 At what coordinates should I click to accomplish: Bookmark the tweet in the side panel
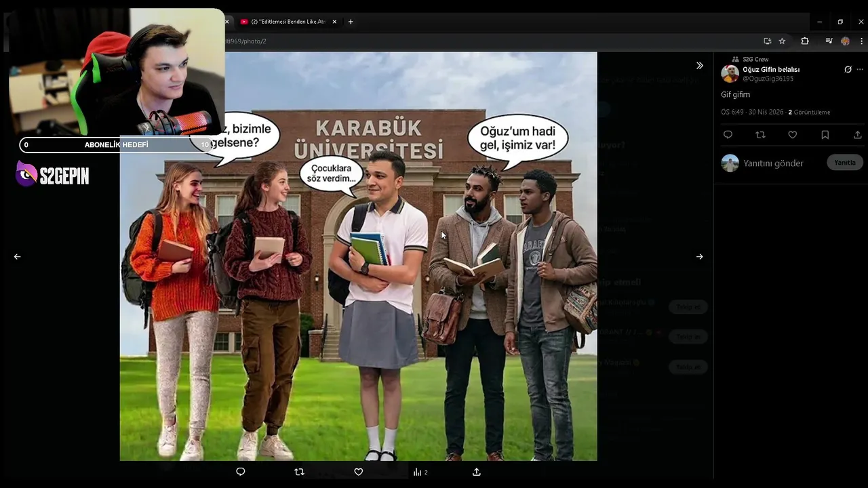click(x=825, y=135)
